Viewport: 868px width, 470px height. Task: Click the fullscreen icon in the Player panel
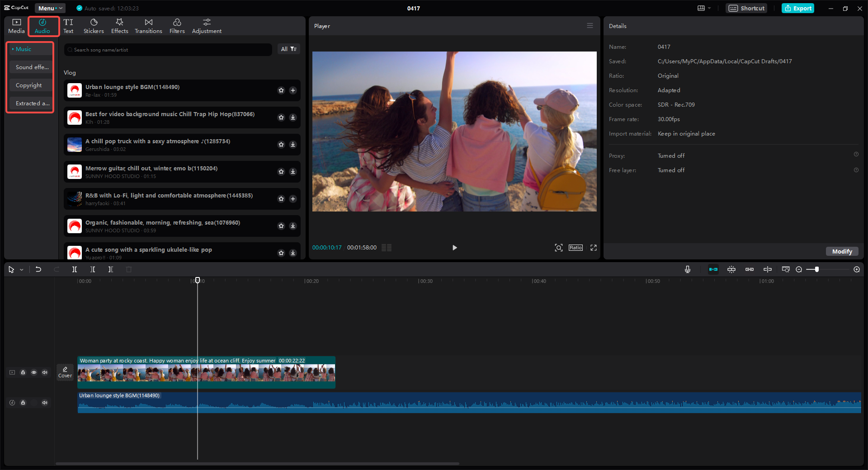593,248
